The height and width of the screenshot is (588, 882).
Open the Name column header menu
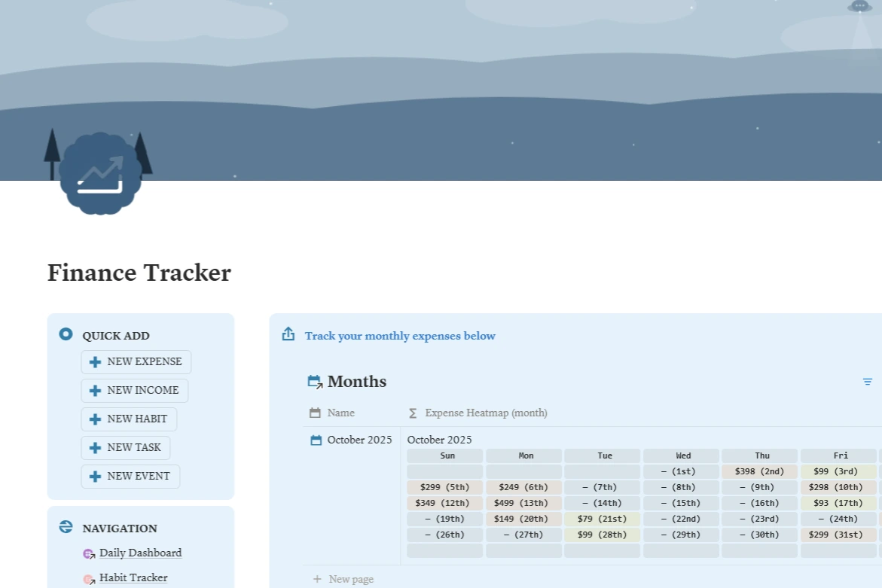click(340, 413)
